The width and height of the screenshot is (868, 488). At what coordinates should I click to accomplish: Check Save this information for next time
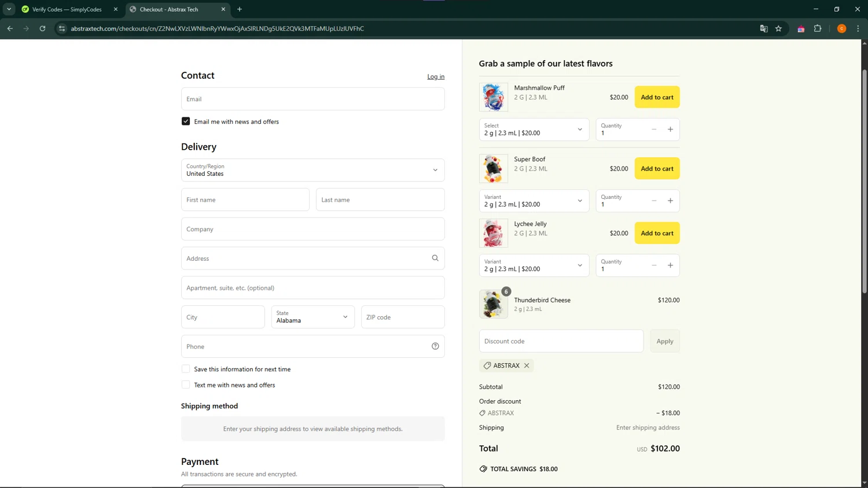(x=186, y=369)
